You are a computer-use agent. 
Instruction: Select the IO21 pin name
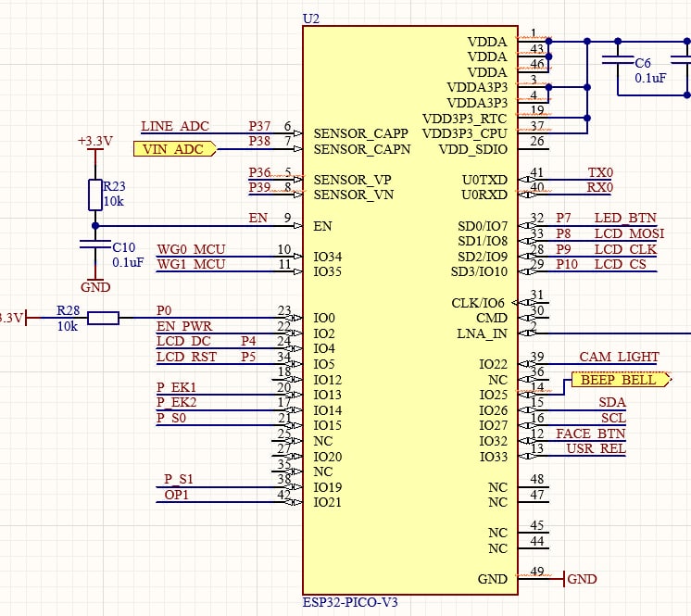[327, 502]
